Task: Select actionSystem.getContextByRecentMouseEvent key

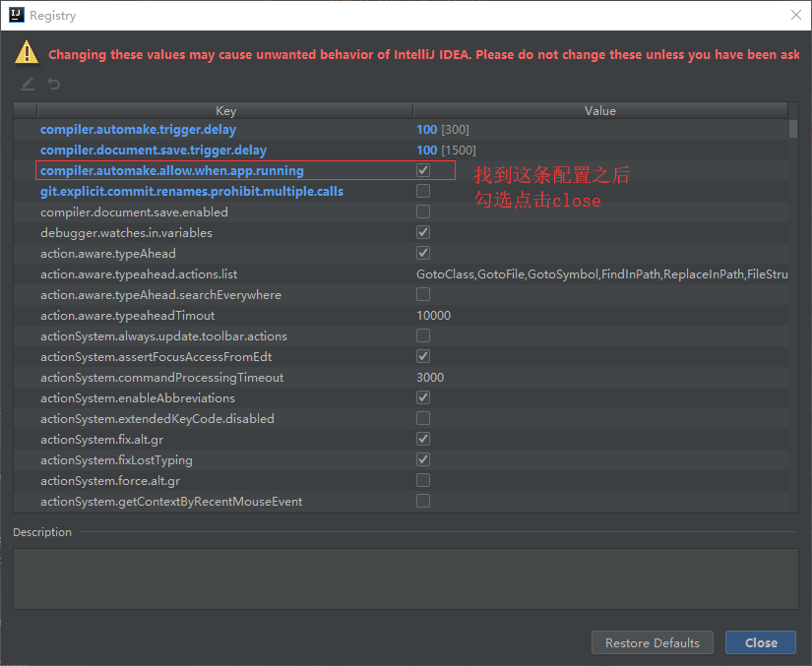Action: [171, 502]
